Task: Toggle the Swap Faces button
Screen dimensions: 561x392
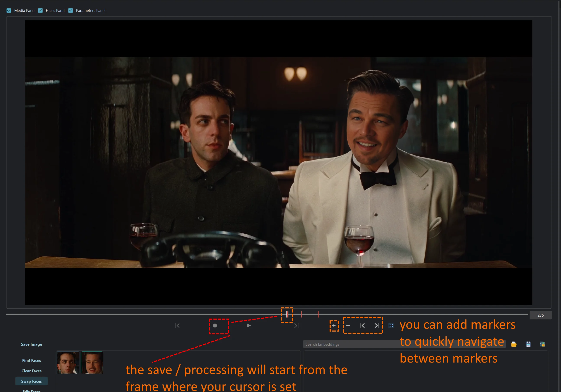Action: pyautogui.click(x=31, y=381)
